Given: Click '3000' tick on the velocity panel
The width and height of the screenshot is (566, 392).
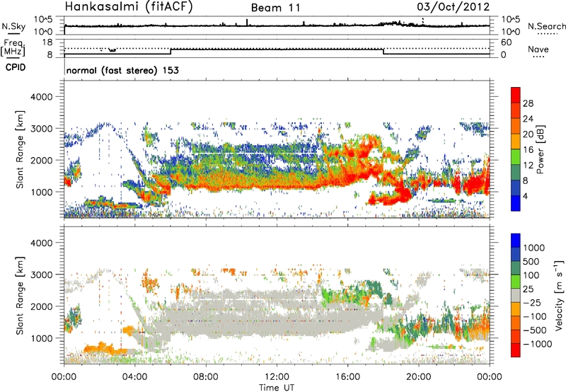Looking at the screenshot, I should (41, 275).
